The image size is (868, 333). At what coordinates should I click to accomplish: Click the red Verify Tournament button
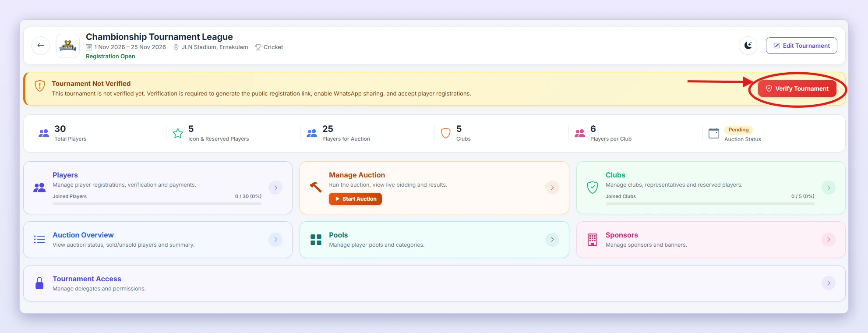point(797,89)
